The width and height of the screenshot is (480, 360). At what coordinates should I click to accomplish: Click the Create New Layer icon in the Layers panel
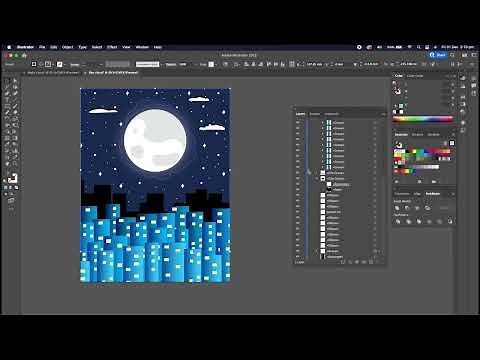(x=371, y=262)
